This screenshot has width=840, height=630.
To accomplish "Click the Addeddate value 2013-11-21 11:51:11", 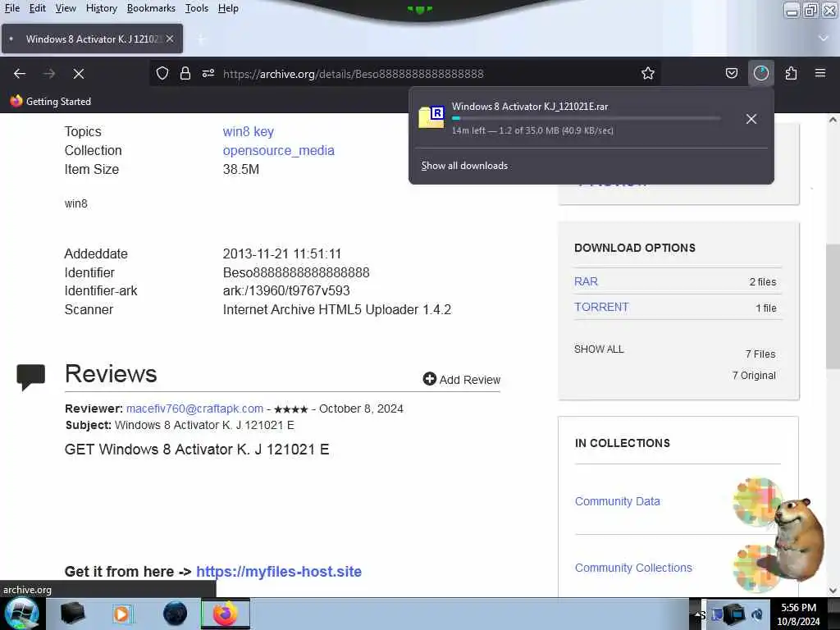I will 282,254.
